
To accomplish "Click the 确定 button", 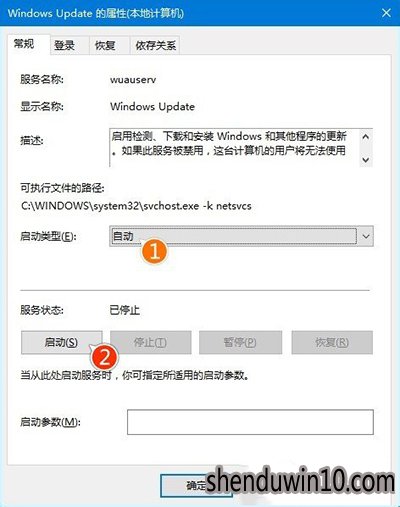I will point(196,486).
